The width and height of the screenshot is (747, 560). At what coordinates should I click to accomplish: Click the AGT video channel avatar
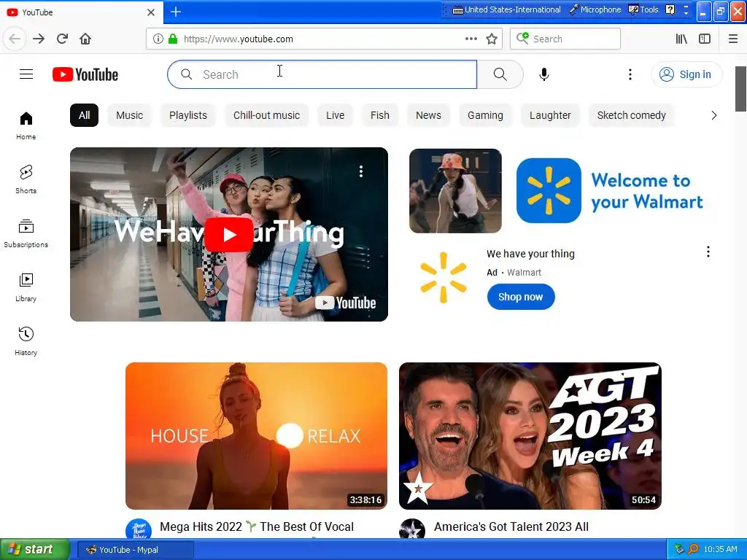click(x=412, y=529)
